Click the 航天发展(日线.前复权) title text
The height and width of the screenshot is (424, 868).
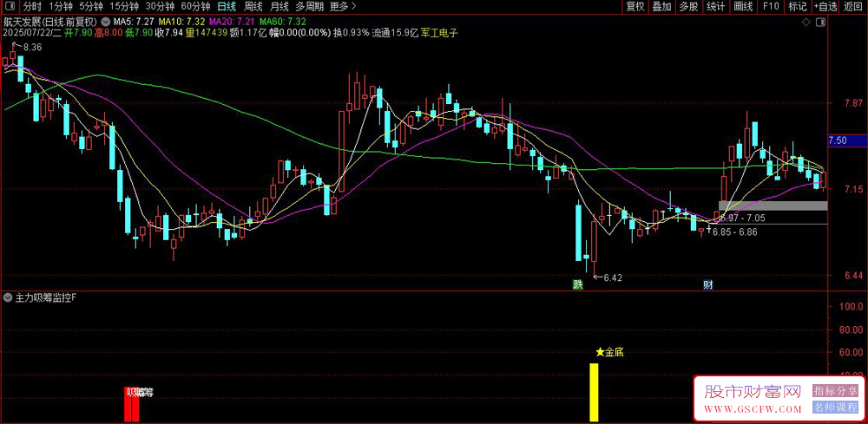coord(50,22)
